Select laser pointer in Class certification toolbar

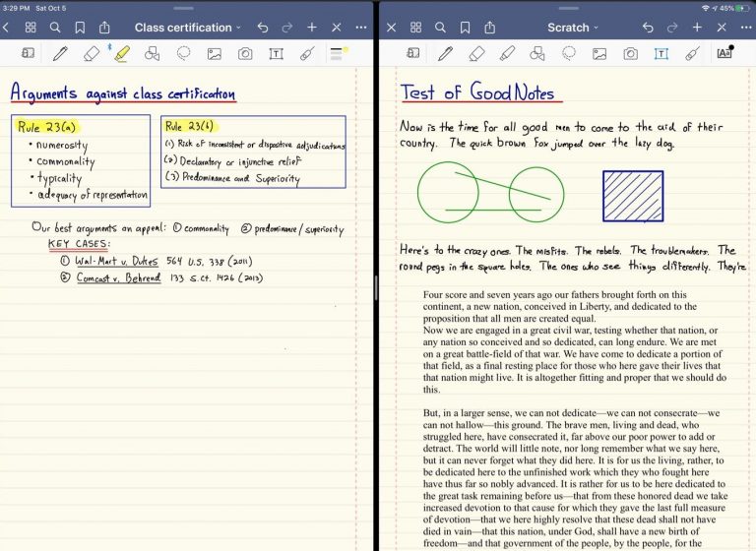[x=307, y=53]
